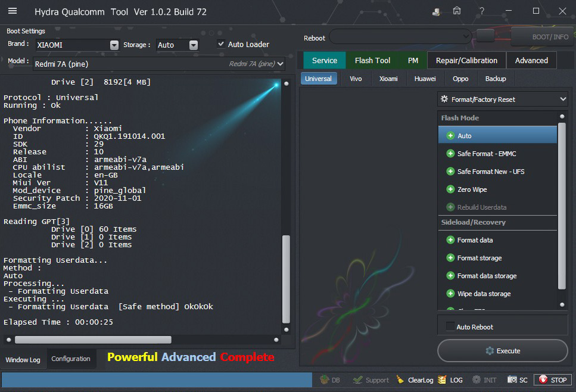Screen dimensions: 576x392
Task: Take a screenshot with SC camera icon
Action: [512, 380]
